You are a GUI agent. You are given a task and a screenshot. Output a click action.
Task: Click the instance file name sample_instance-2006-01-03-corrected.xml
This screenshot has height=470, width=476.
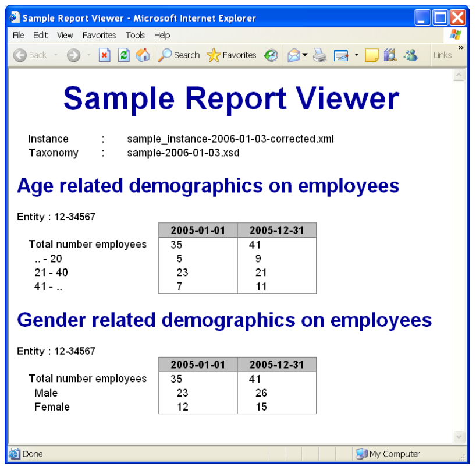point(230,139)
